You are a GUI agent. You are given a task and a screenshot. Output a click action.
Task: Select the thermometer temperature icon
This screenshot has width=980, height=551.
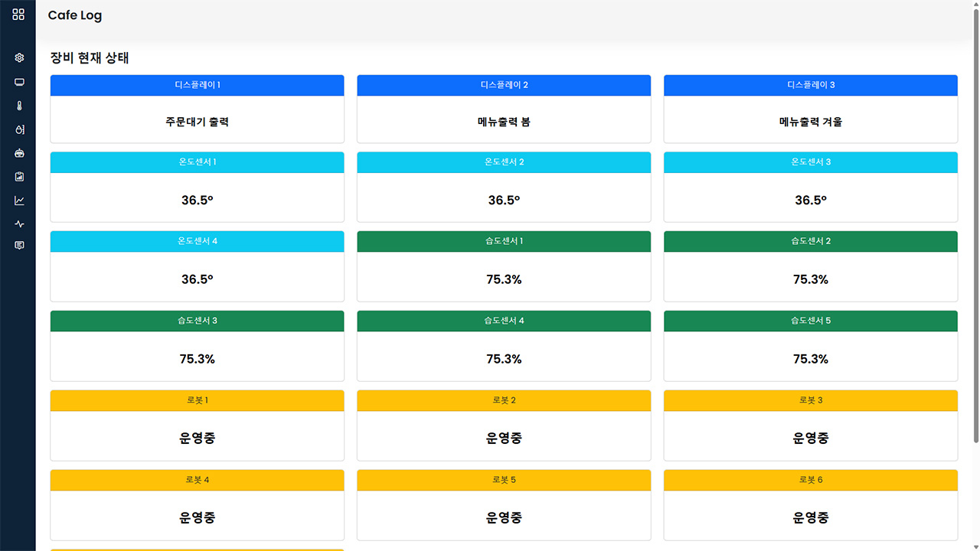(19, 106)
